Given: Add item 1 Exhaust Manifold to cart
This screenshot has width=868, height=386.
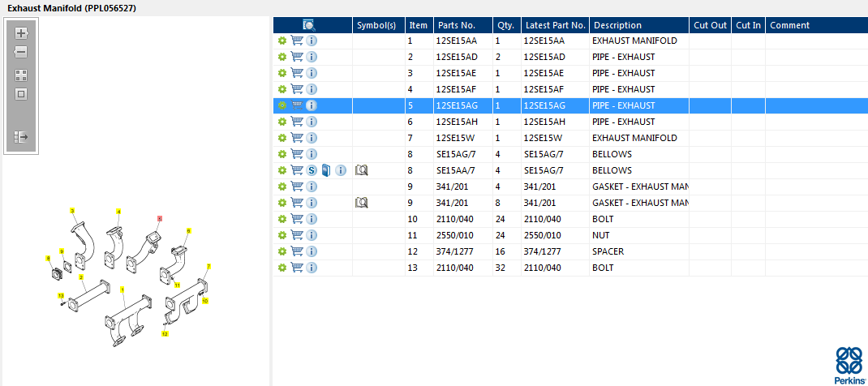Looking at the screenshot, I should (297, 41).
